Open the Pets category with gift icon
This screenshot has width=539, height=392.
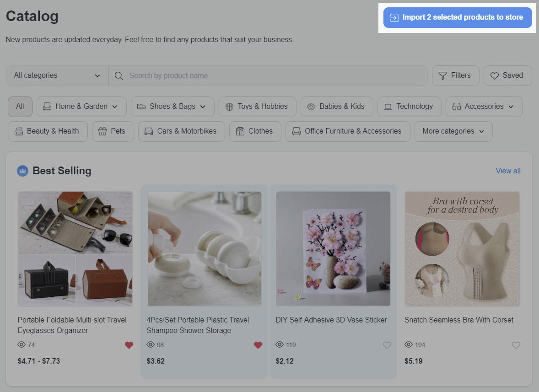pyautogui.click(x=112, y=131)
